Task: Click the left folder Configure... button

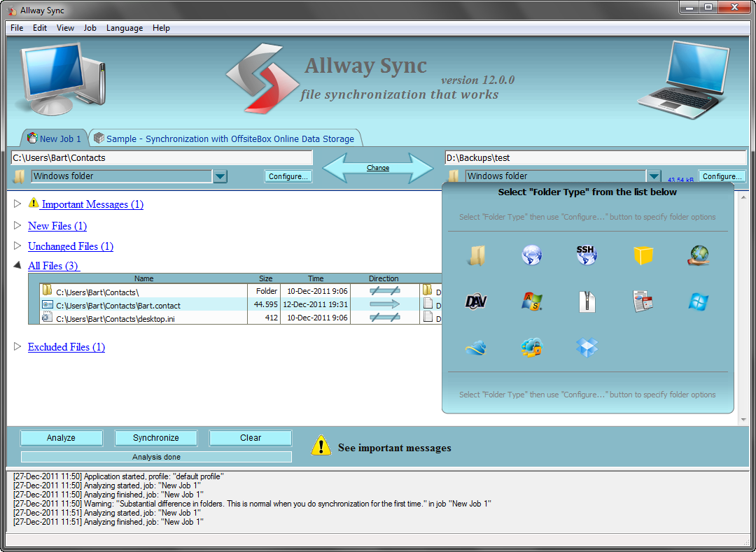Action: click(x=288, y=176)
